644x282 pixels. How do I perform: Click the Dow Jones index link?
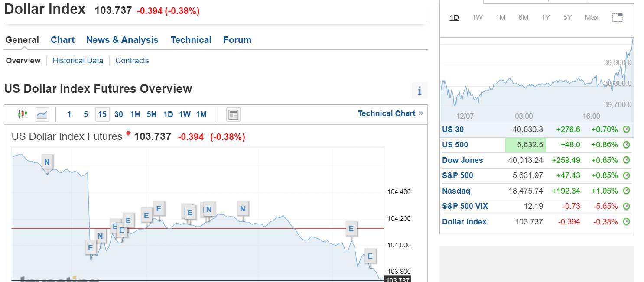(x=462, y=160)
